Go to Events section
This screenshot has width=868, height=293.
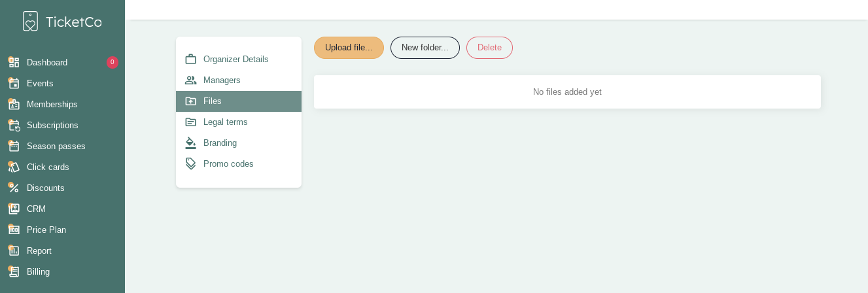62,83
